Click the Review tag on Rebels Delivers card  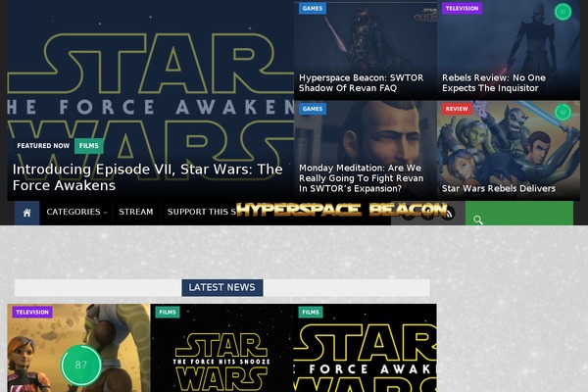point(457,109)
